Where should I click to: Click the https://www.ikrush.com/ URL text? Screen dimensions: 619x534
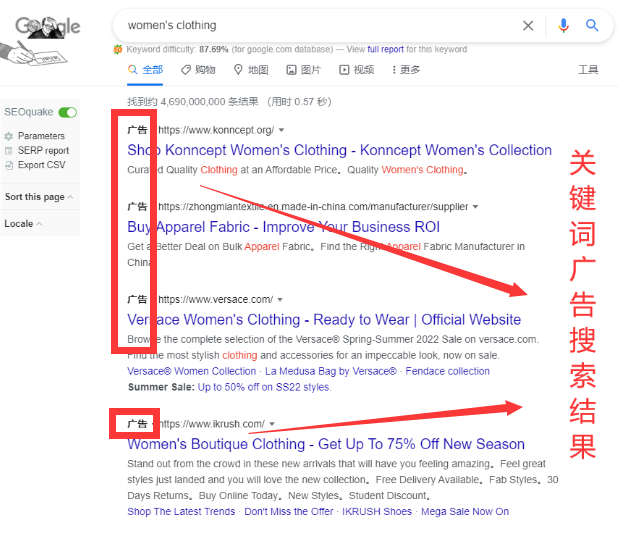pyautogui.click(x=212, y=424)
